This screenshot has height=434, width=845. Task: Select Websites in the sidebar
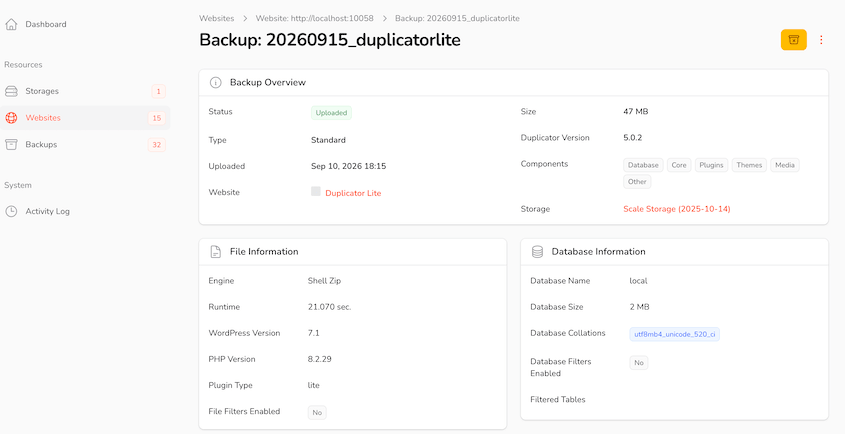(x=85, y=118)
